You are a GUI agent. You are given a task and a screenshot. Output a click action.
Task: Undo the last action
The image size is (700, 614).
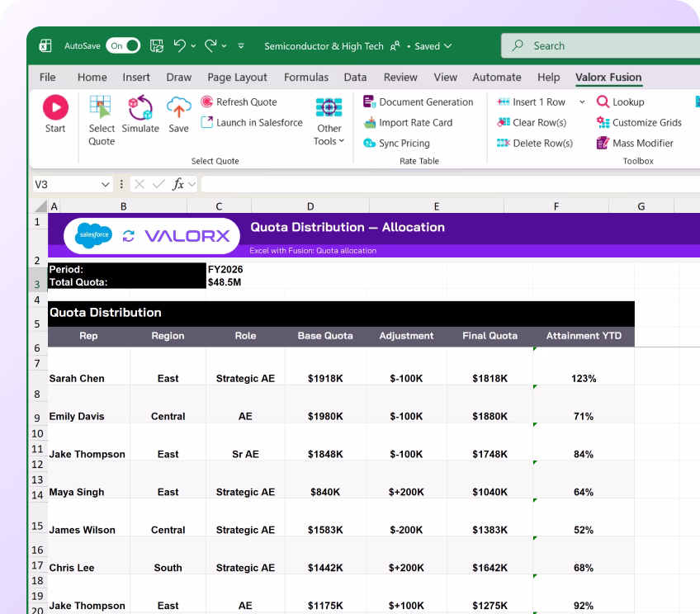(x=180, y=45)
